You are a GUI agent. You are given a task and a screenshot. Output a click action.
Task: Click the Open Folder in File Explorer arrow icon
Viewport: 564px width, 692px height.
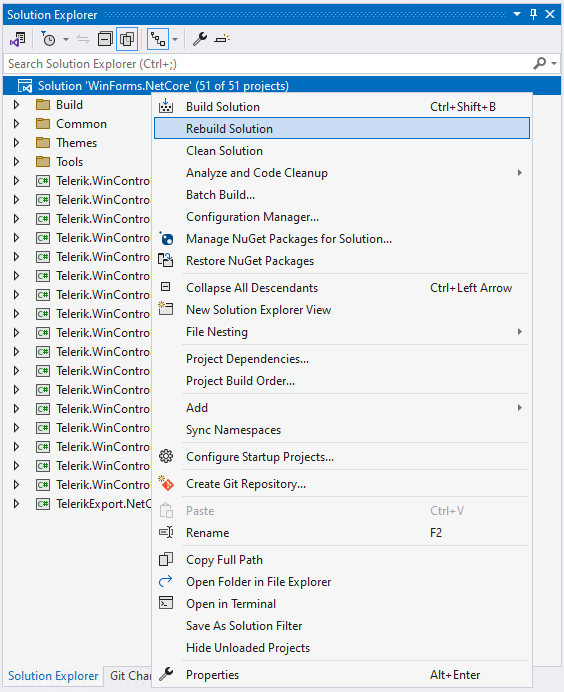click(166, 581)
